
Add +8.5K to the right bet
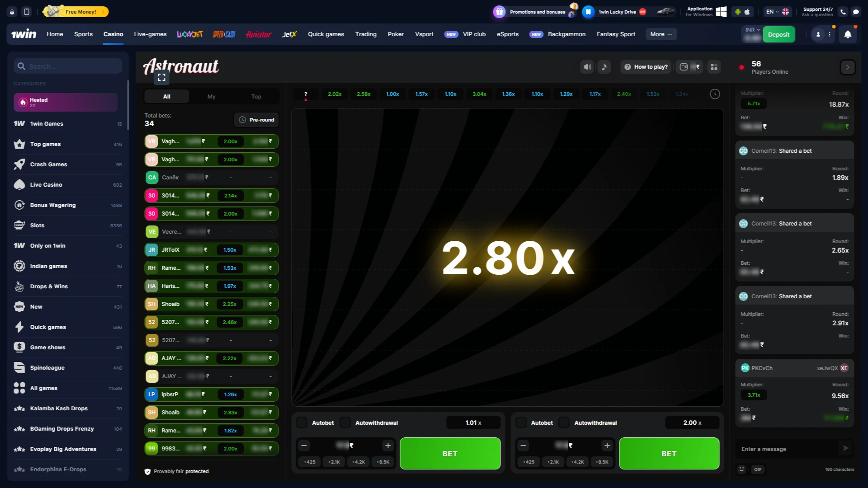tap(602, 462)
